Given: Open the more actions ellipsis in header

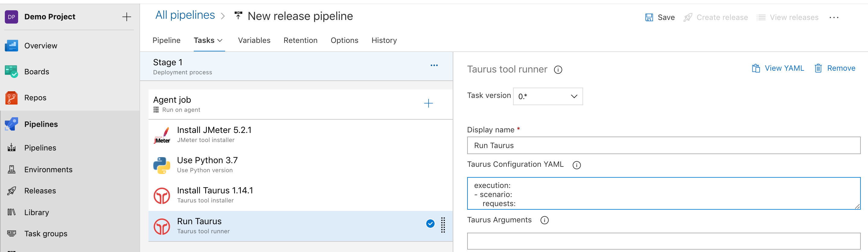Looking at the screenshot, I should pos(834,18).
